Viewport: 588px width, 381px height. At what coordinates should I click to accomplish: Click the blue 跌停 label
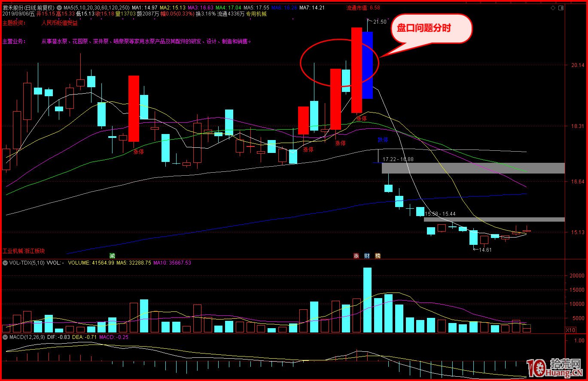[x=383, y=140]
